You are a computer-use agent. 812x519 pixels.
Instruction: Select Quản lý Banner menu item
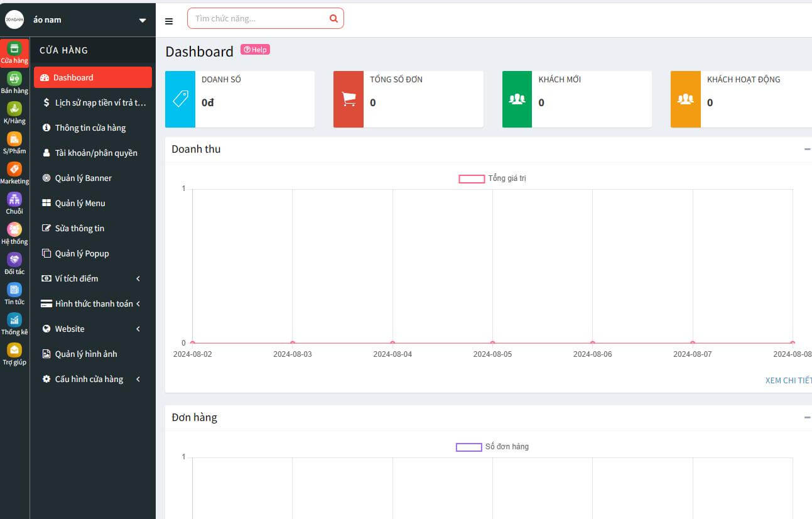click(x=83, y=178)
